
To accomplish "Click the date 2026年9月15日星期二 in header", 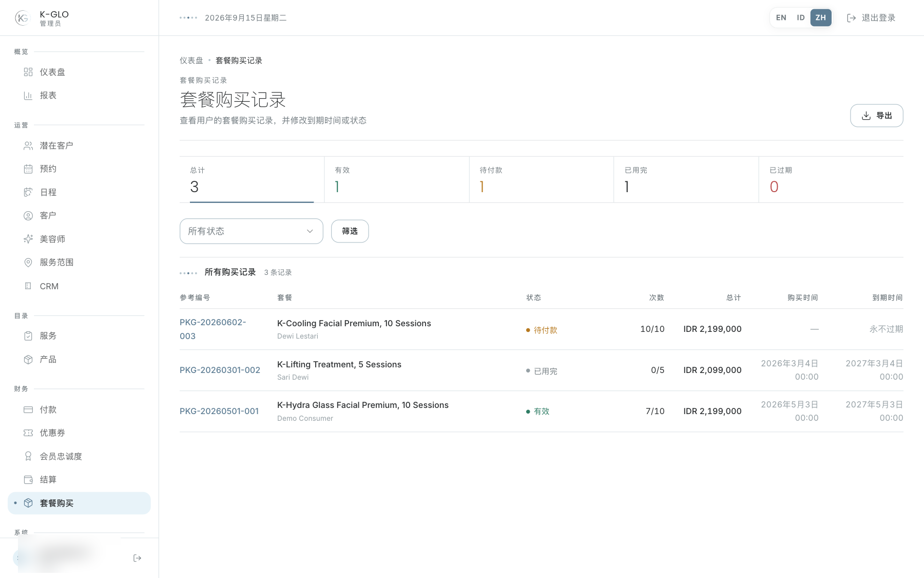I will tap(246, 18).
